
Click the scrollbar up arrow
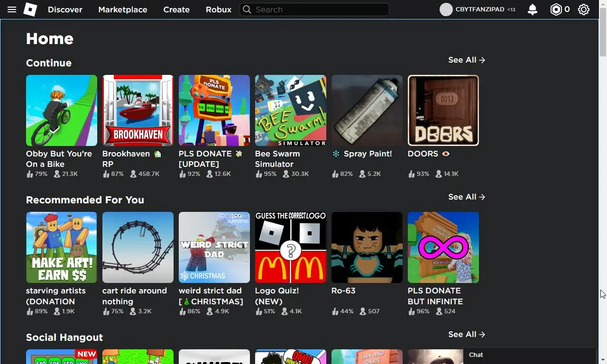point(603,4)
